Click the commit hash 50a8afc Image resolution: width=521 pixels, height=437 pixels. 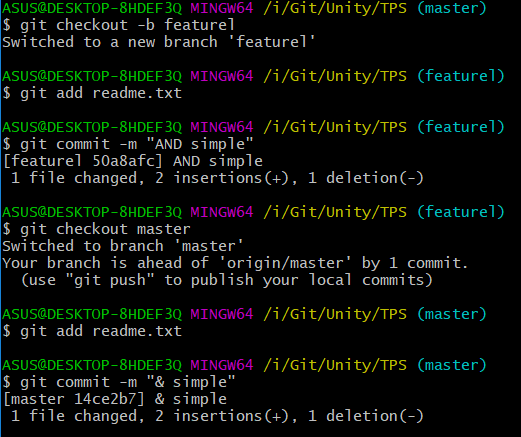[x=124, y=161]
